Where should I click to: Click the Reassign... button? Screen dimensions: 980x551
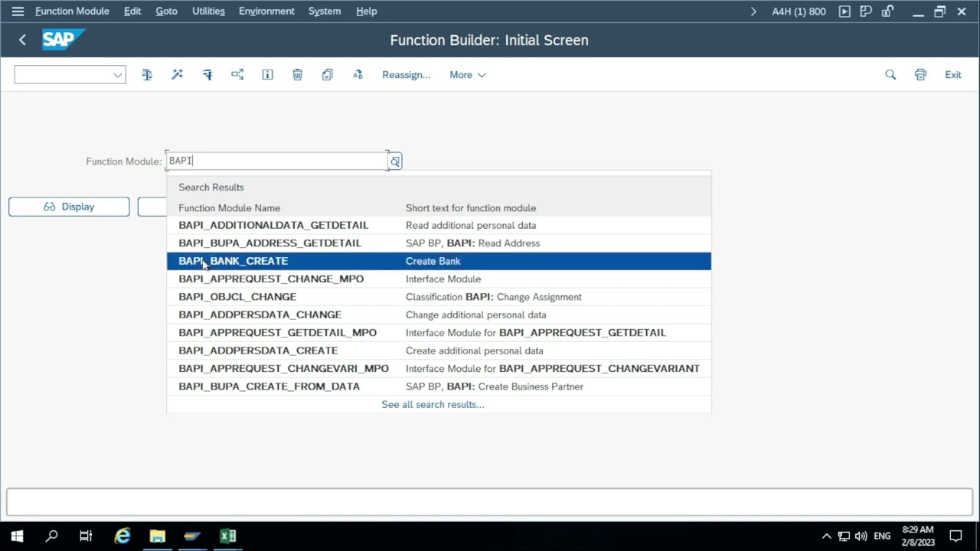click(x=406, y=75)
